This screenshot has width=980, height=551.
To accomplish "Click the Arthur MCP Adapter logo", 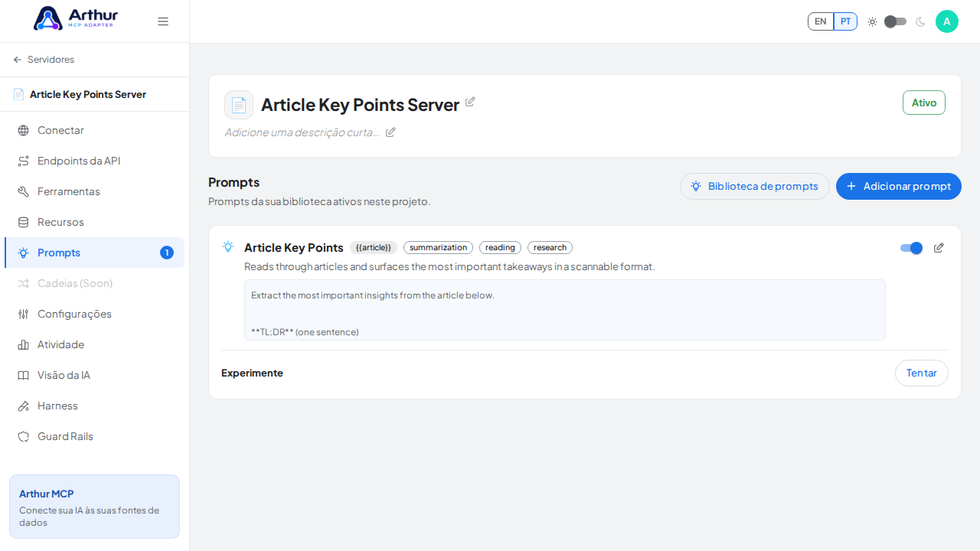I will (x=75, y=18).
